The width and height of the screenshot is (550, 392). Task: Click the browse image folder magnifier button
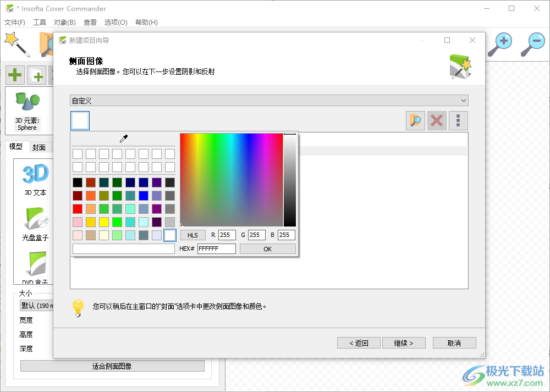tap(415, 121)
